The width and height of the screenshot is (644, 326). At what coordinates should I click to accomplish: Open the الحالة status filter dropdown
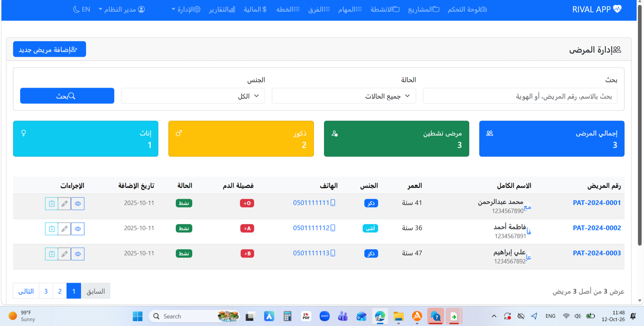pos(344,96)
